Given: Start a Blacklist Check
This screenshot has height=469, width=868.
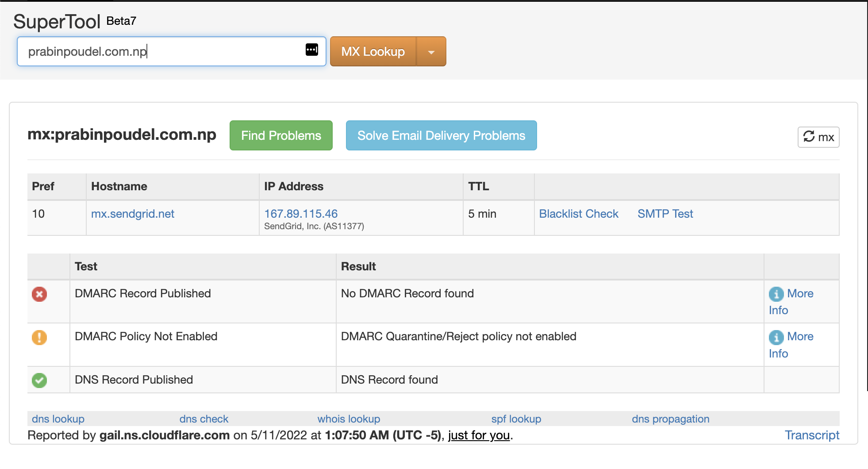Looking at the screenshot, I should 578,214.
